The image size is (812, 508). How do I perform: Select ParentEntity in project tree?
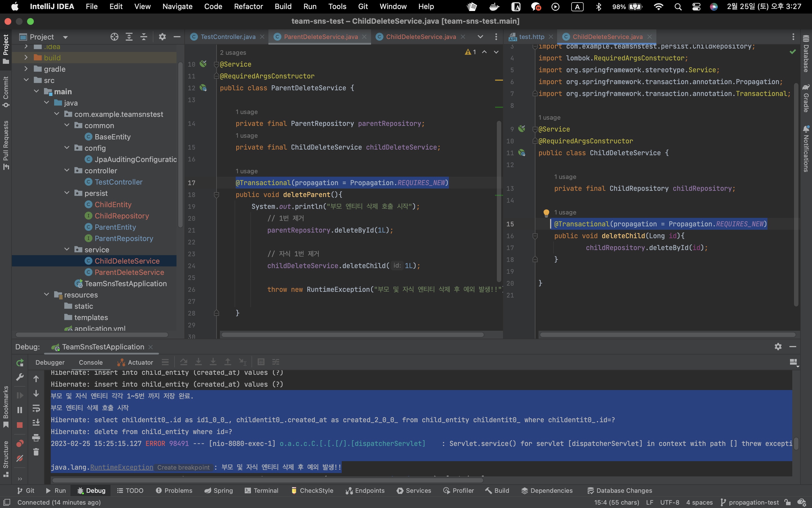point(115,227)
